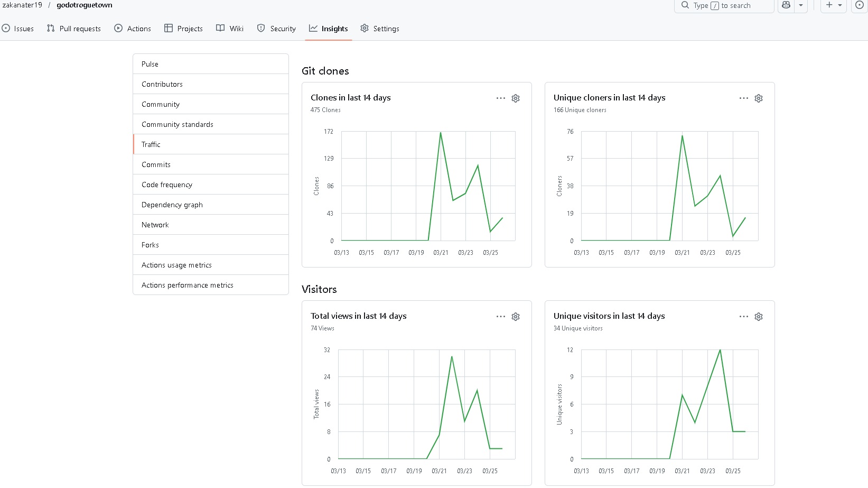Open gear settings for Clones chart
868x488 pixels.
point(516,98)
